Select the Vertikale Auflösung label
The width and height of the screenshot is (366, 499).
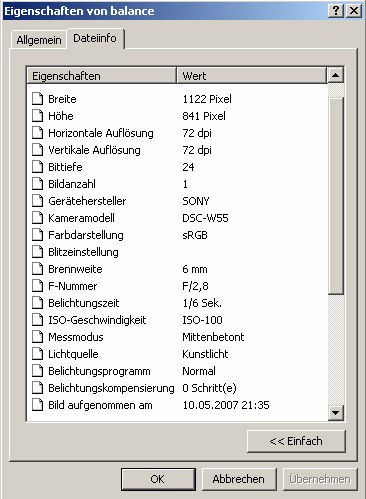94,150
